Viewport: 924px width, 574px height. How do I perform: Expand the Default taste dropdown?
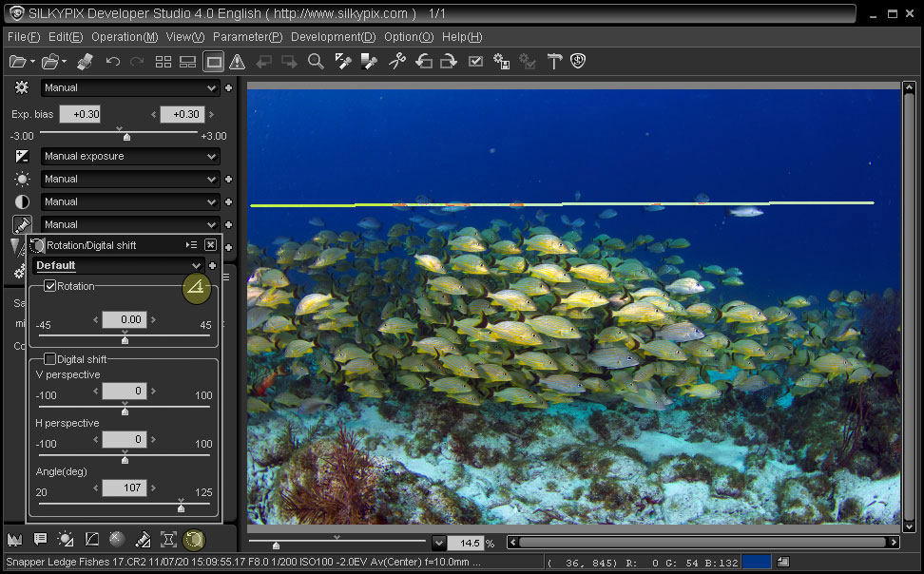(119, 266)
